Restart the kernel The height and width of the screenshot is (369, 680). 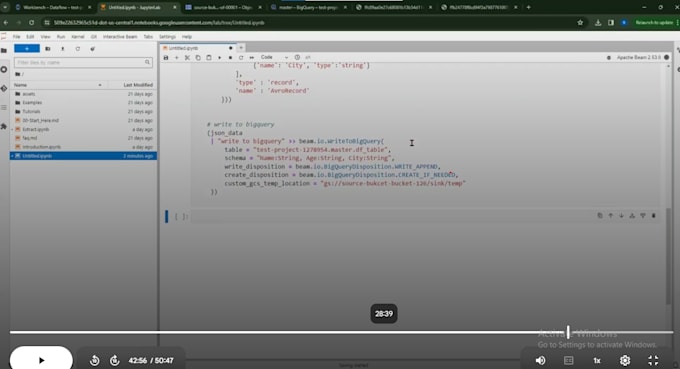241,57
